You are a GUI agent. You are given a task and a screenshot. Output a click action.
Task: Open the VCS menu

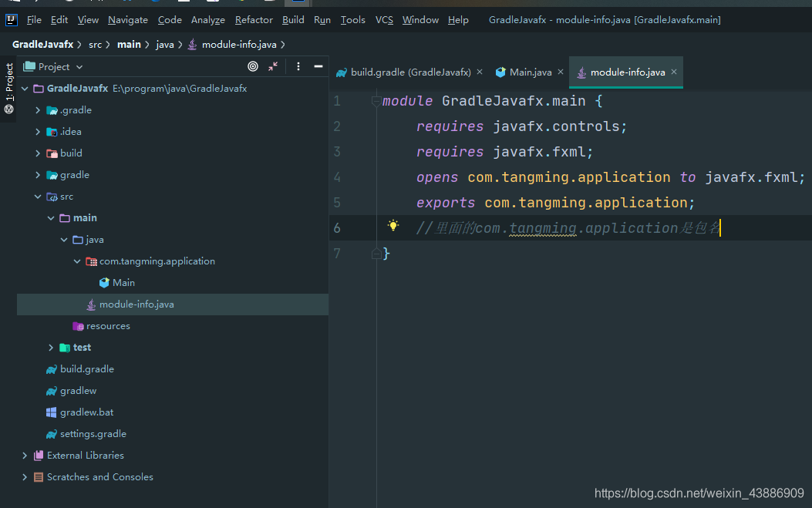tap(384, 20)
